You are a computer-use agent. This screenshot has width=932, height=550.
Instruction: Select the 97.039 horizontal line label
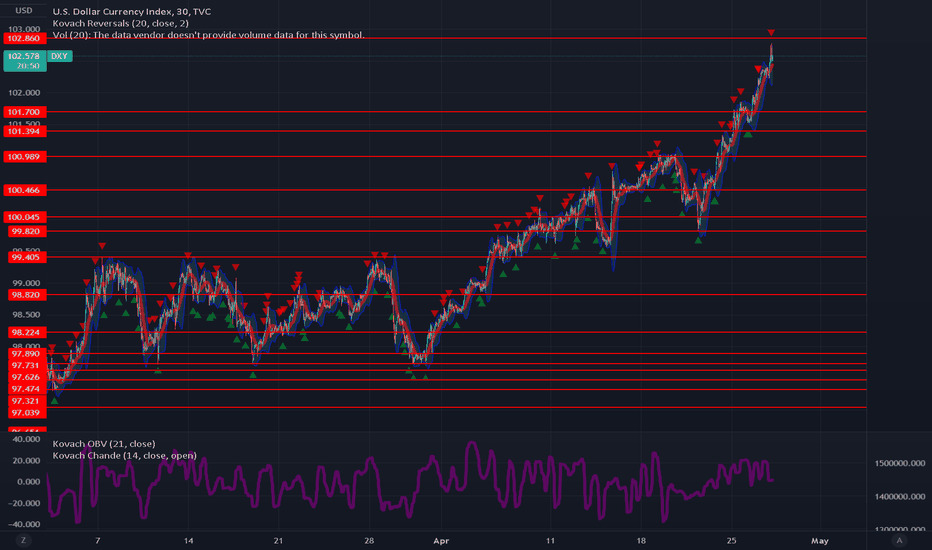(26, 413)
